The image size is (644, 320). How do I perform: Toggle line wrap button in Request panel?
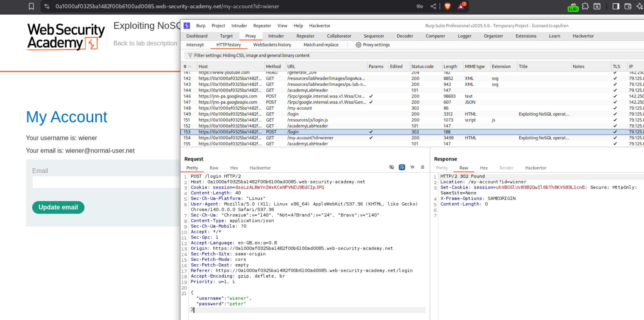402,167
